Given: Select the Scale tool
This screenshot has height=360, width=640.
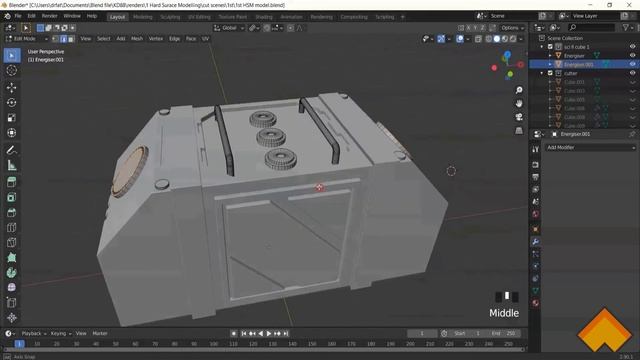Looking at the screenshot, I should coord(12,118).
